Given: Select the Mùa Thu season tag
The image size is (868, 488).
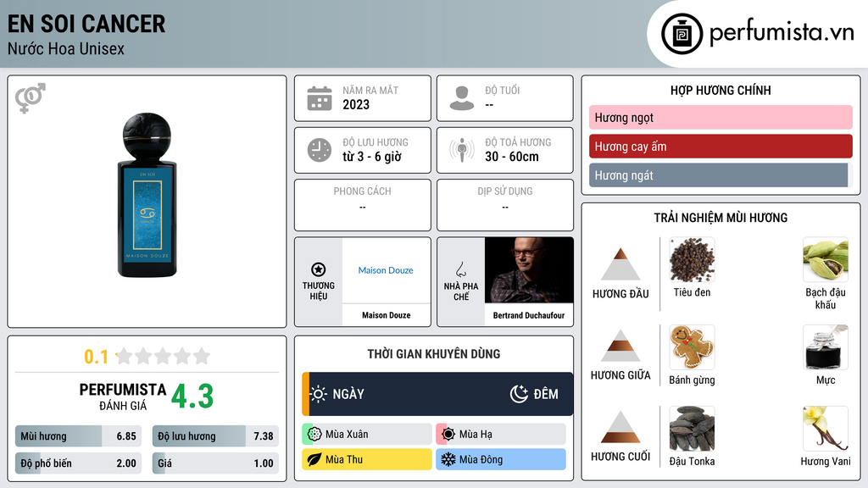Looking at the screenshot, I should click(366, 459).
